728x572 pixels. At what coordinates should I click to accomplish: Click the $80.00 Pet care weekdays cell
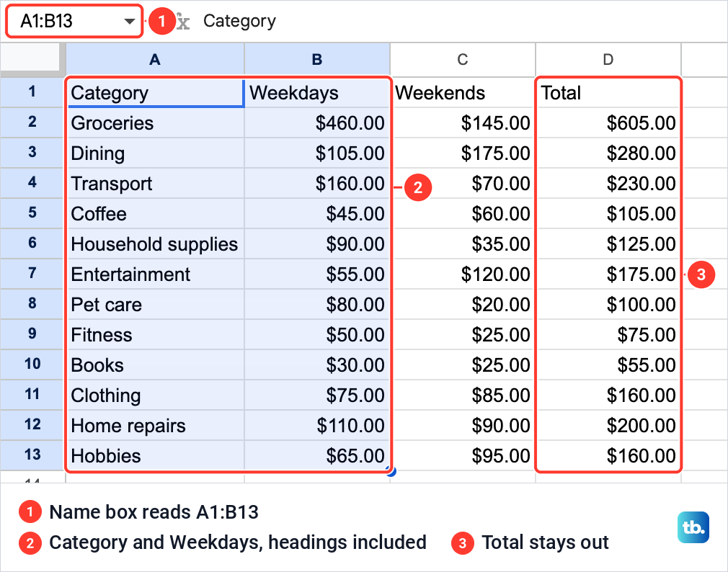(x=317, y=305)
